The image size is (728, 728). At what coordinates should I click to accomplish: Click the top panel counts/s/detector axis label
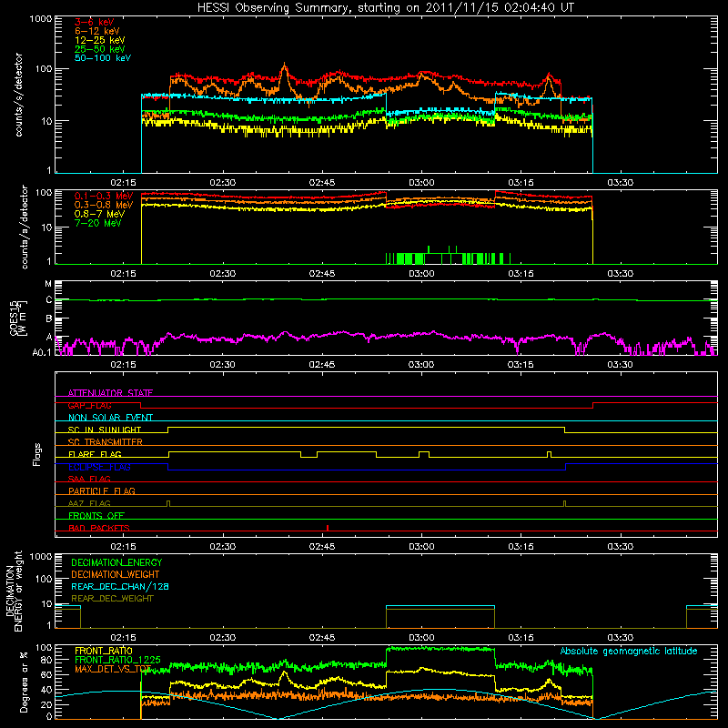coord(18,95)
